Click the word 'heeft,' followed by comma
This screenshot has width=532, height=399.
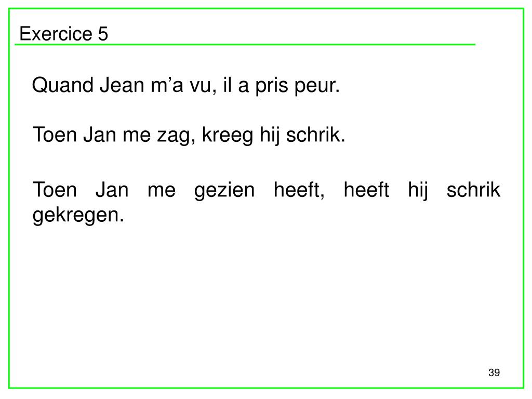(299, 190)
